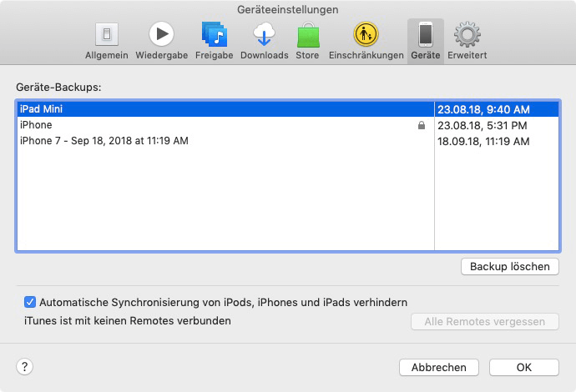Confirm settings with OK
Viewport: 576px width, 392px height.
pos(524,368)
